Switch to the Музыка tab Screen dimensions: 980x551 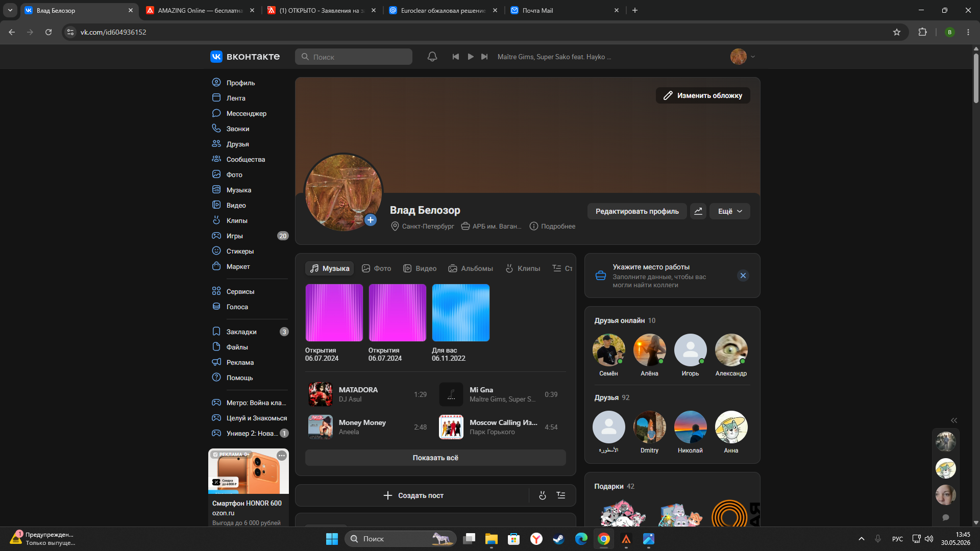(330, 268)
